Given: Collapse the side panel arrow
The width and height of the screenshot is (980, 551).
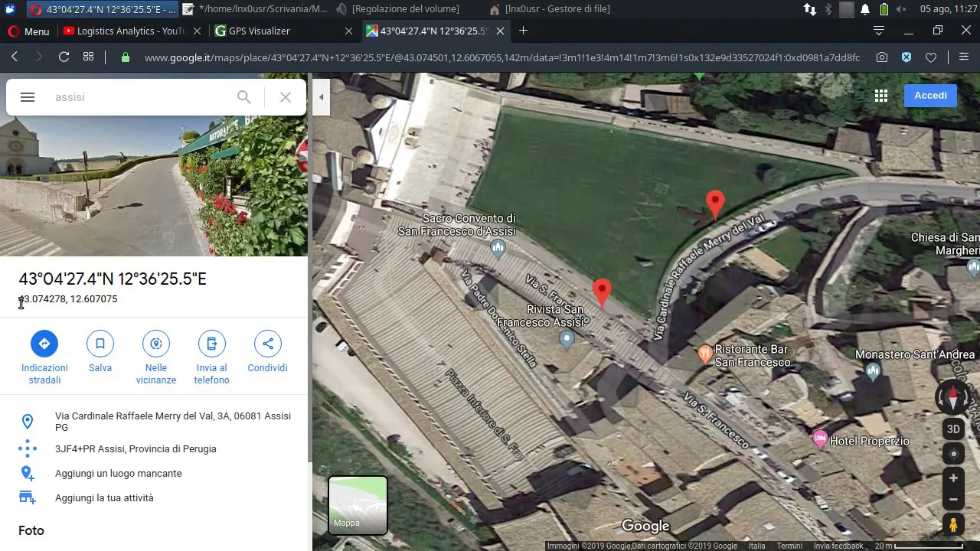Looking at the screenshot, I should pos(321,97).
